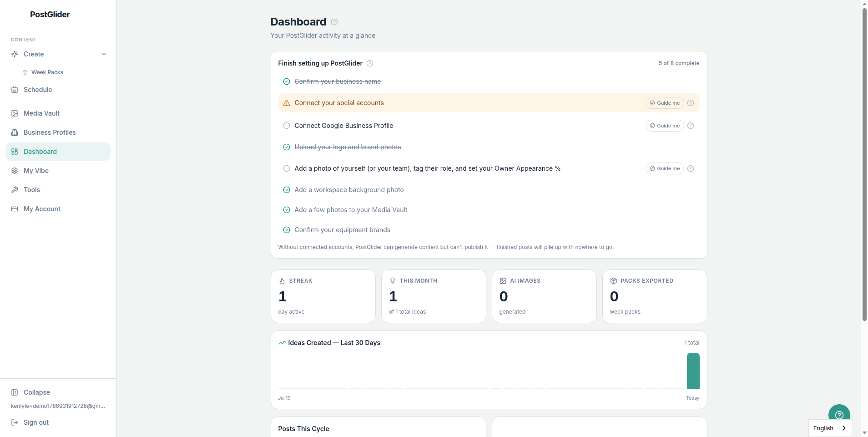Image resolution: width=868 pixels, height=437 pixels.
Task: Collapse the Create menu chevron
Action: [x=104, y=54]
